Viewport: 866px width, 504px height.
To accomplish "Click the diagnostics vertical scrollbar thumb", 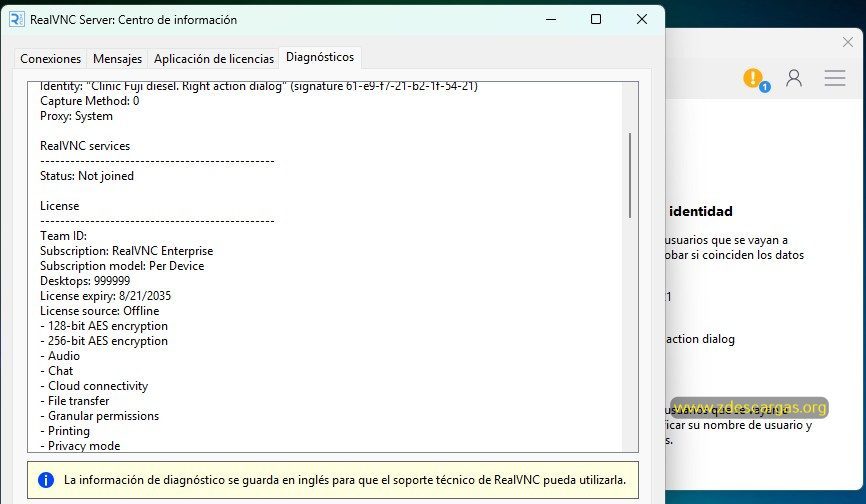I will click(x=630, y=175).
